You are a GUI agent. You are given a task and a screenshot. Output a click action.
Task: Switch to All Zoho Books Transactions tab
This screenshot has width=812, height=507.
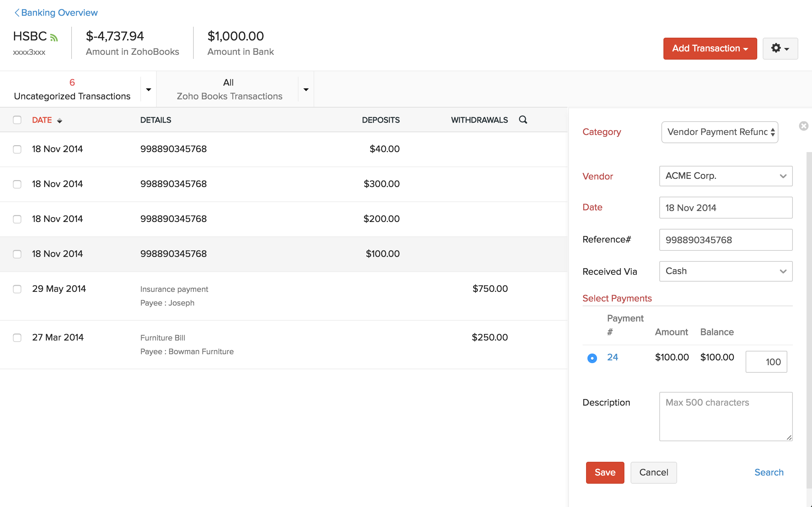(229, 89)
